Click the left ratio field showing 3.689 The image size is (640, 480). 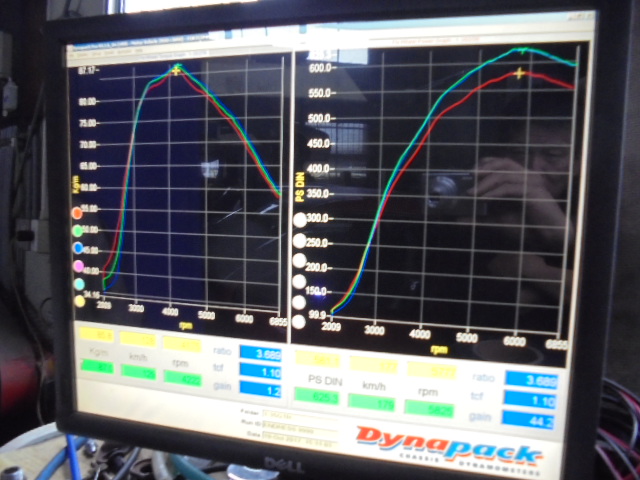coord(261,354)
